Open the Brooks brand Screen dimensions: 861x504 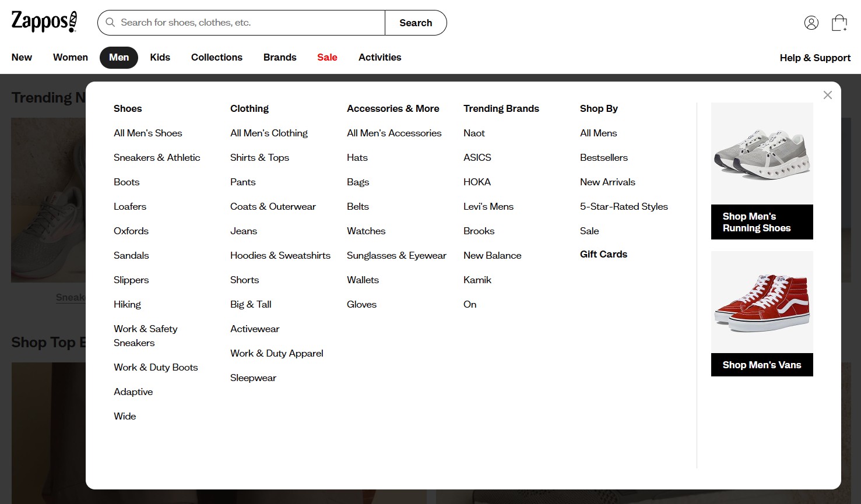[479, 231]
